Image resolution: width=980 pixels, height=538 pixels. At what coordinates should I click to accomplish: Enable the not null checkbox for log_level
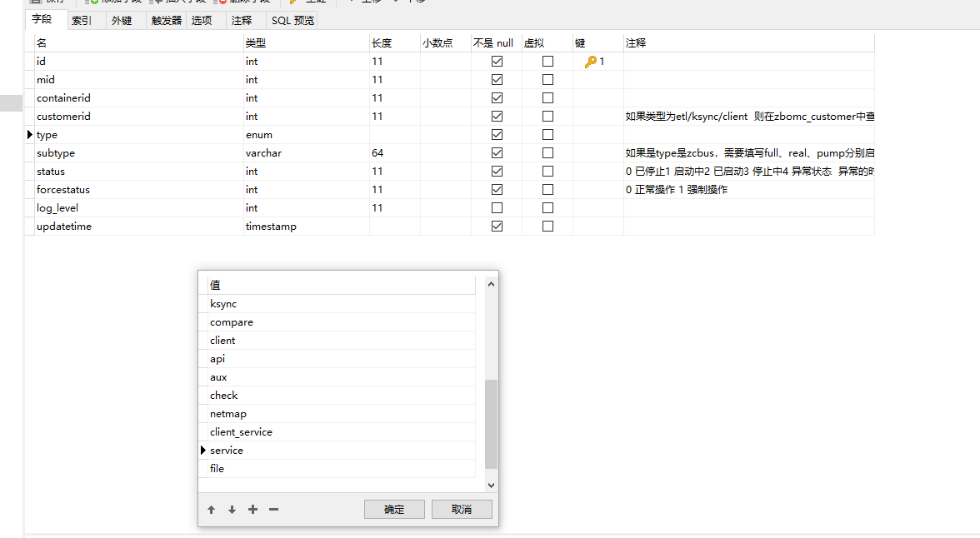point(497,208)
